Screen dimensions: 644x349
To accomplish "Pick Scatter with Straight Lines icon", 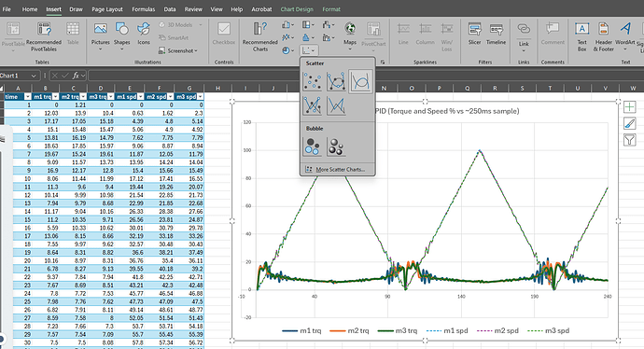I will tap(336, 105).
